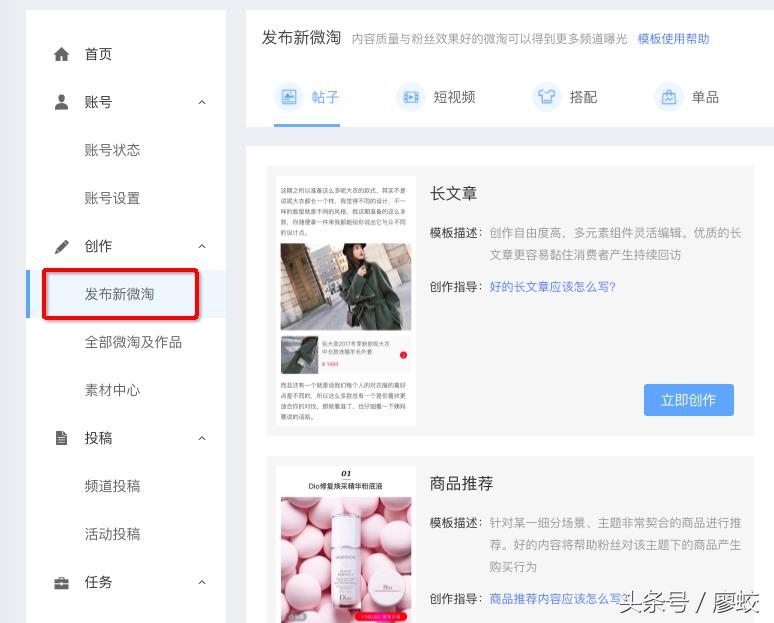Collapse the 创作 sidebar section chevron
This screenshot has height=623, width=774.
(x=202, y=246)
